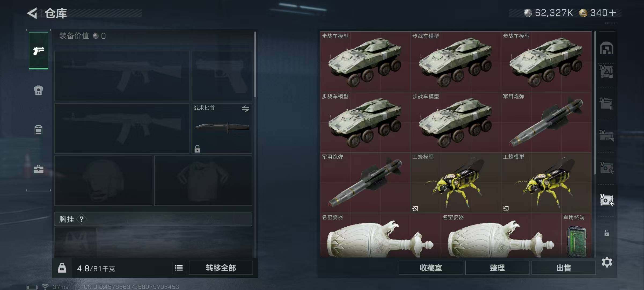Click the 整理 sort button

coord(497,268)
